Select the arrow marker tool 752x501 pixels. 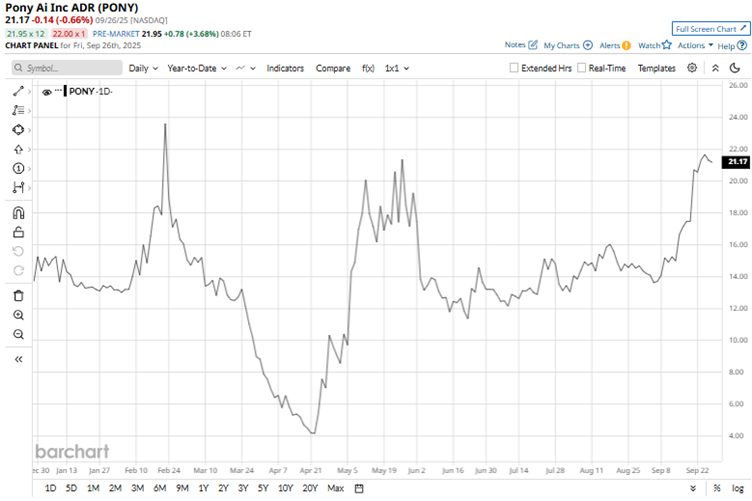18,149
